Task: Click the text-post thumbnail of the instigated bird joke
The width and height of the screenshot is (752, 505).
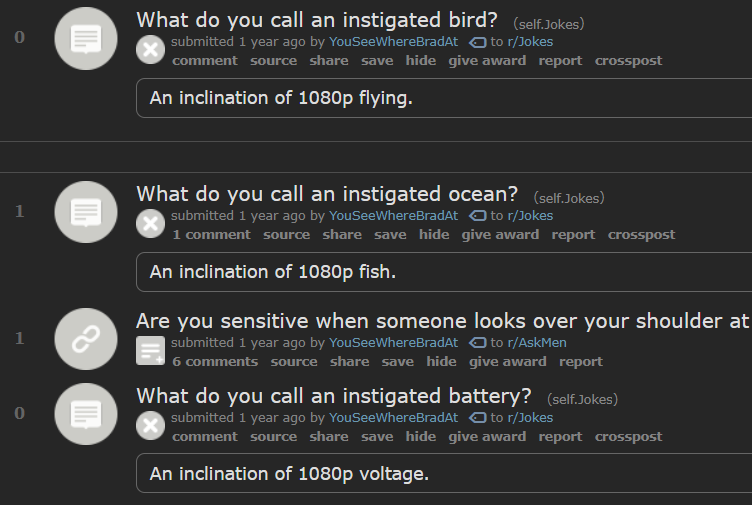Action: coord(86,39)
